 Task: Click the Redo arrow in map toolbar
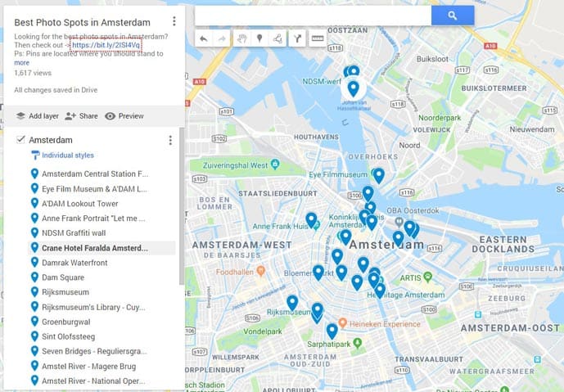tap(222, 38)
